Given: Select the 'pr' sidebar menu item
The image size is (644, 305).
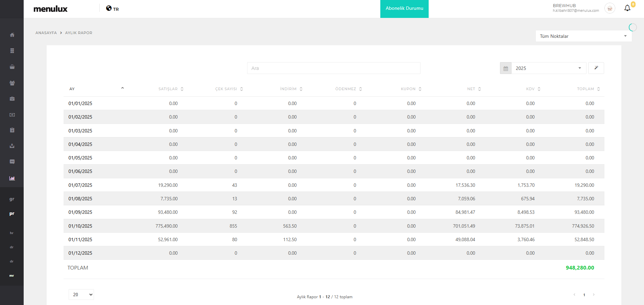Looking at the screenshot, I should (x=12, y=213).
